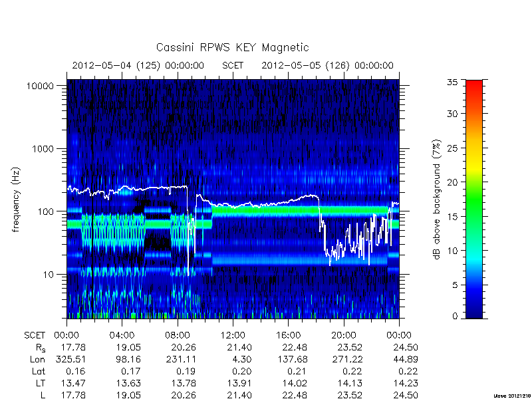Click the Rs row label
532x399 pixels.
(41, 348)
